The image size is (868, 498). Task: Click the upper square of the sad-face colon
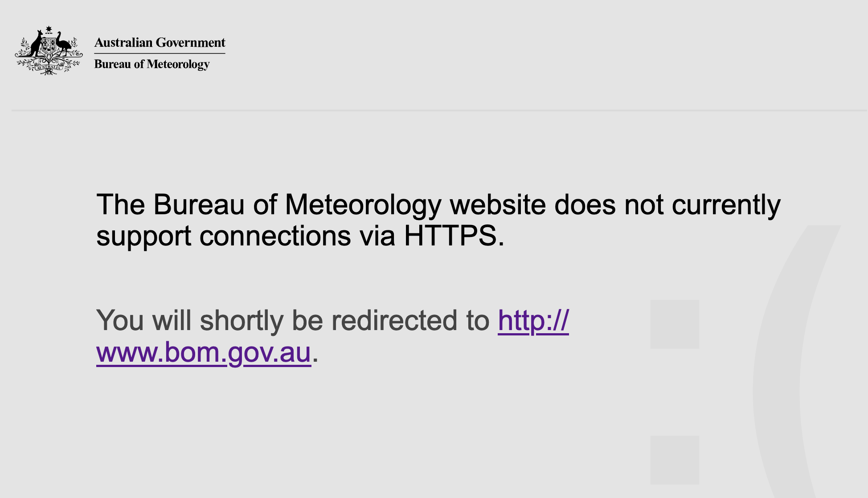click(x=675, y=324)
